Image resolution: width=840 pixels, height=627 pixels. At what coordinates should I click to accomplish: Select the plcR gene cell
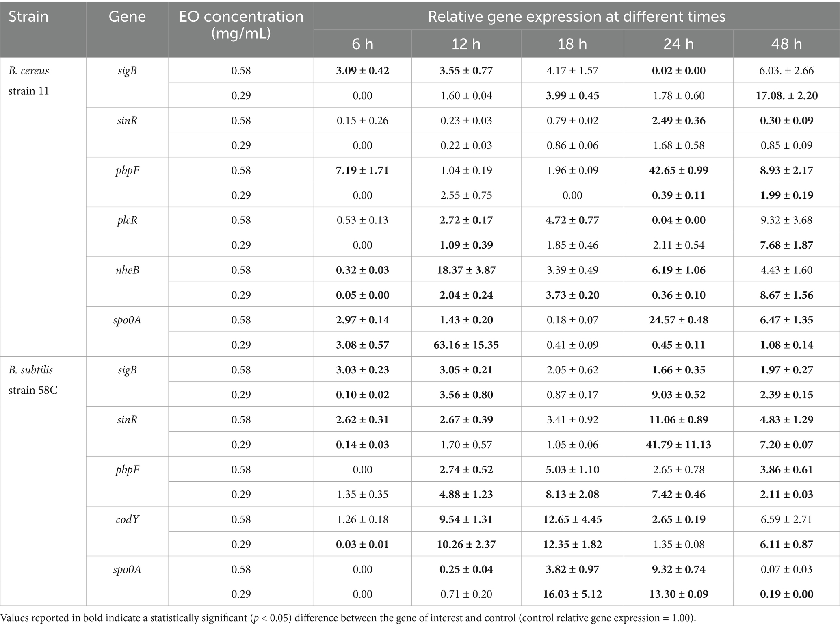pyautogui.click(x=127, y=220)
